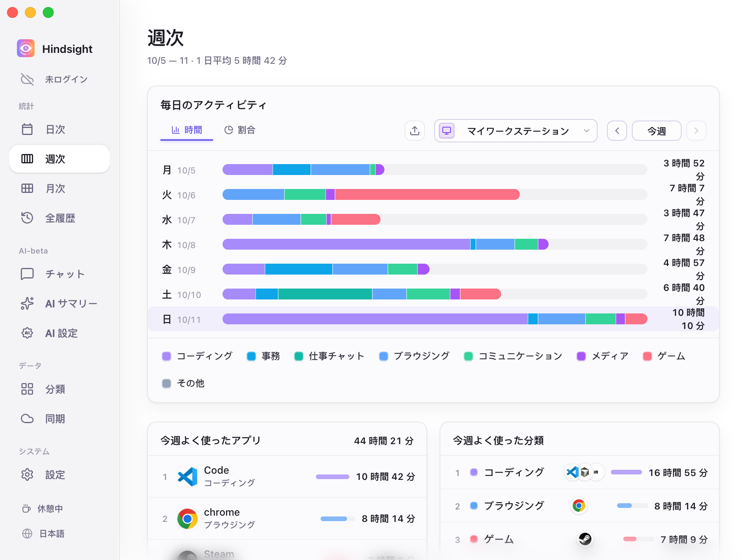747x560 pixels.
Task: Click the cube app icon in コーディング category
Action: [585, 472]
